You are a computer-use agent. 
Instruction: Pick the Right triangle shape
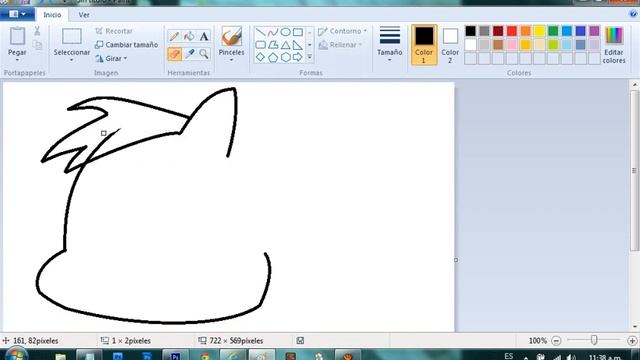point(298,45)
